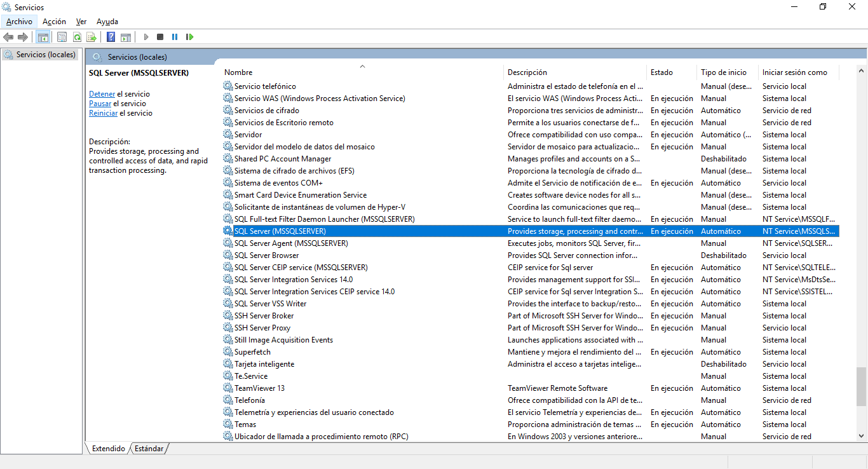Open the Ver menu
This screenshot has height=469, width=868.
81,22
